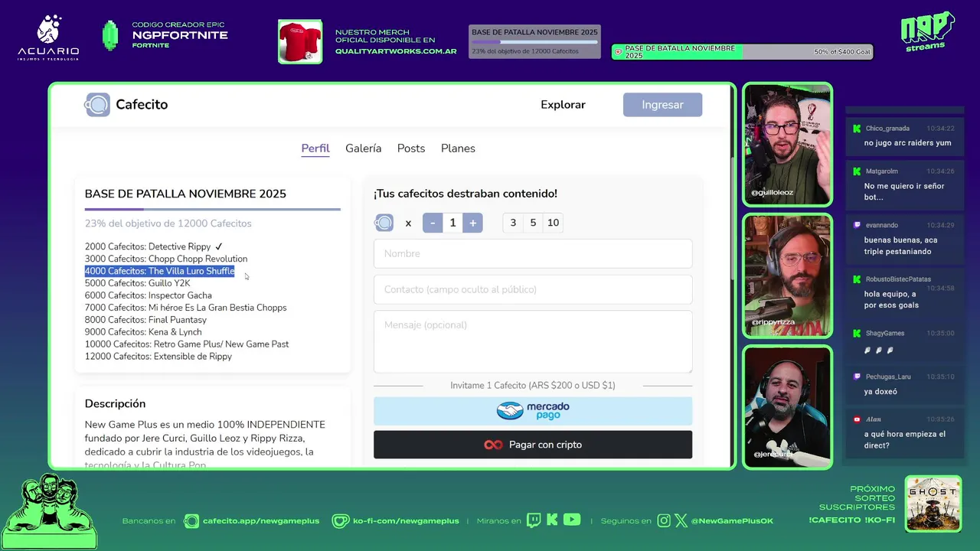Screen dimensions: 980x551
Task: Click goal 12000 Cafecitos: Extensible de Rippy
Action: coord(158,357)
